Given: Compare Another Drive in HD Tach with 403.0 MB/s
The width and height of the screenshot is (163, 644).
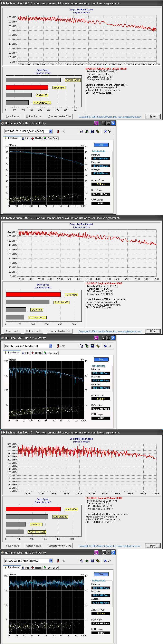Looking at the screenshot, I should pos(59,331).
